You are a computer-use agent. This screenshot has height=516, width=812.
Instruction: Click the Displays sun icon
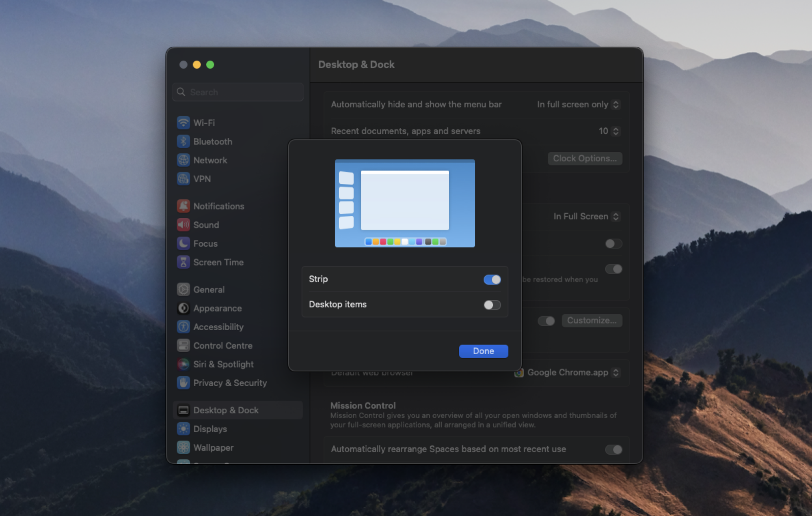(183, 429)
